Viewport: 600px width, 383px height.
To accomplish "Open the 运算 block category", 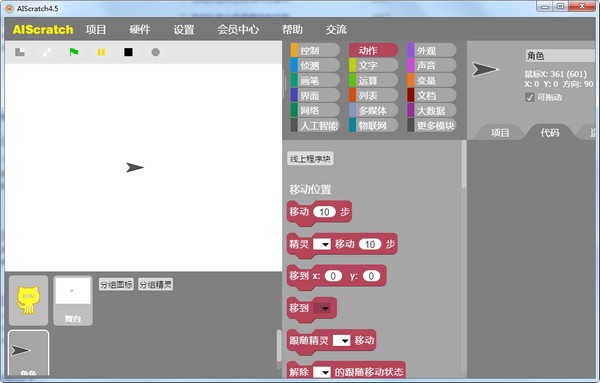I will tap(373, 80).
